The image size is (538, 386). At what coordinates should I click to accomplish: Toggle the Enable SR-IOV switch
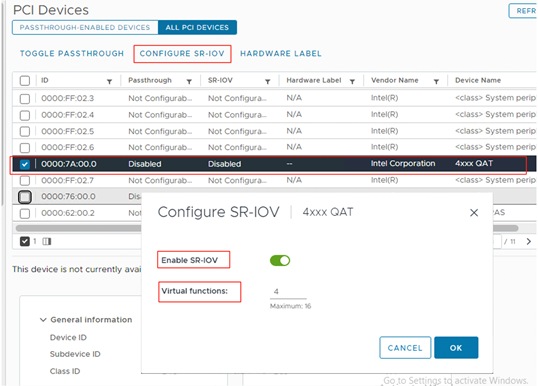tap(280, 260)
